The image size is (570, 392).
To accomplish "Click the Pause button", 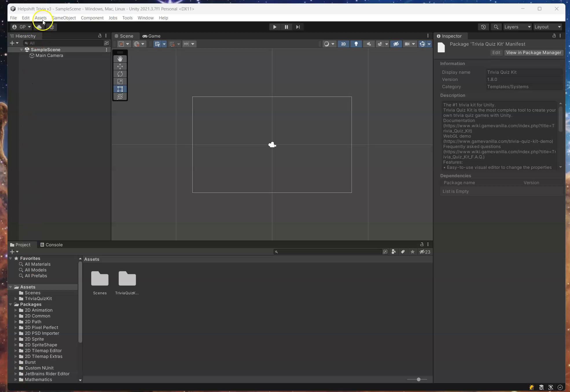I will pyautogui.click(x=286, y=27).
